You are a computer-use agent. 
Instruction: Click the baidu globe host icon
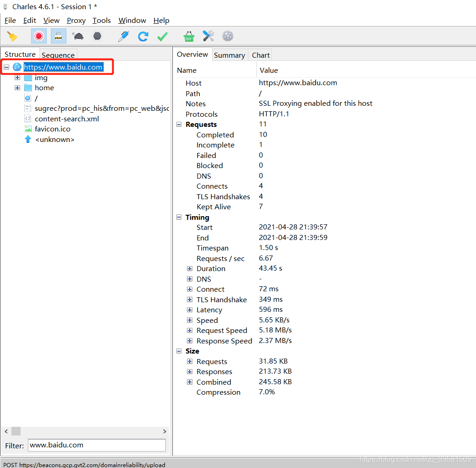(x=17, y=67)
